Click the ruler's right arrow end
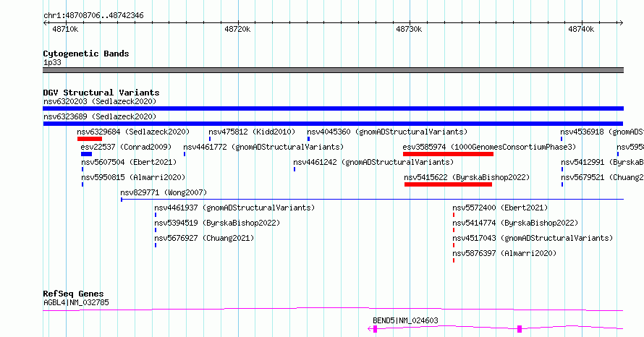 tap(621, 23)
